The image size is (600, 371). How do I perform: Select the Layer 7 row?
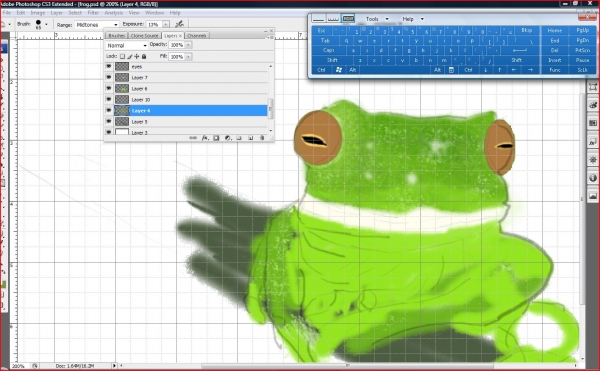(186, 78)
